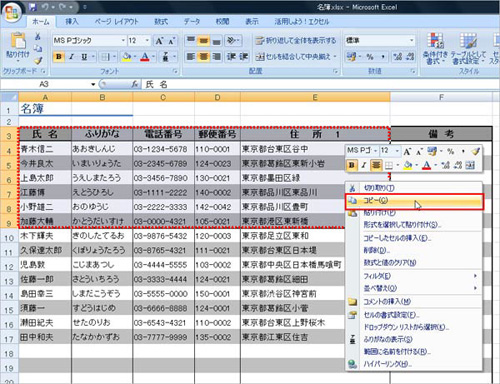The image size is (500, 384).
Task: Decrease font size with ribbon shrink font icon
Action: [171, 41]
